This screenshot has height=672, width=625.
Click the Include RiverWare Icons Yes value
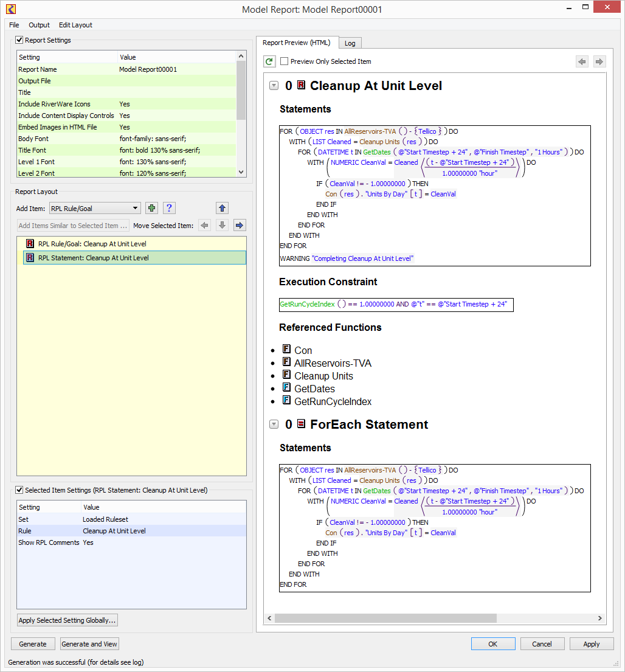pos(125,104)
